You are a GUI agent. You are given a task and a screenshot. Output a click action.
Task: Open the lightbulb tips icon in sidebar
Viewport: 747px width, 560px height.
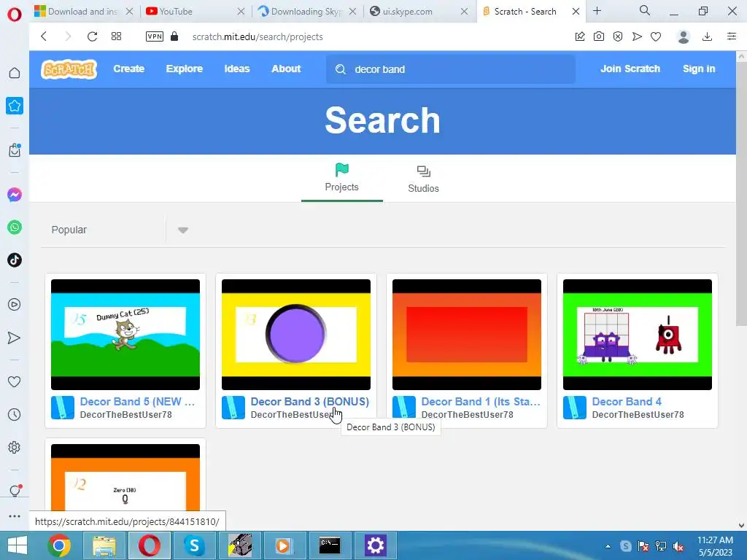[x=15, y=491]
